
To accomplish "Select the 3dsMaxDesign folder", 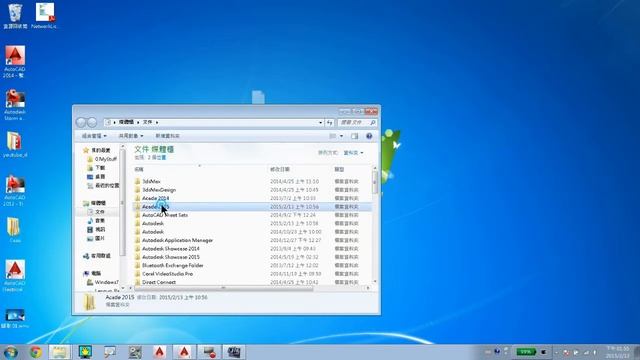I will tap(252, 190).
